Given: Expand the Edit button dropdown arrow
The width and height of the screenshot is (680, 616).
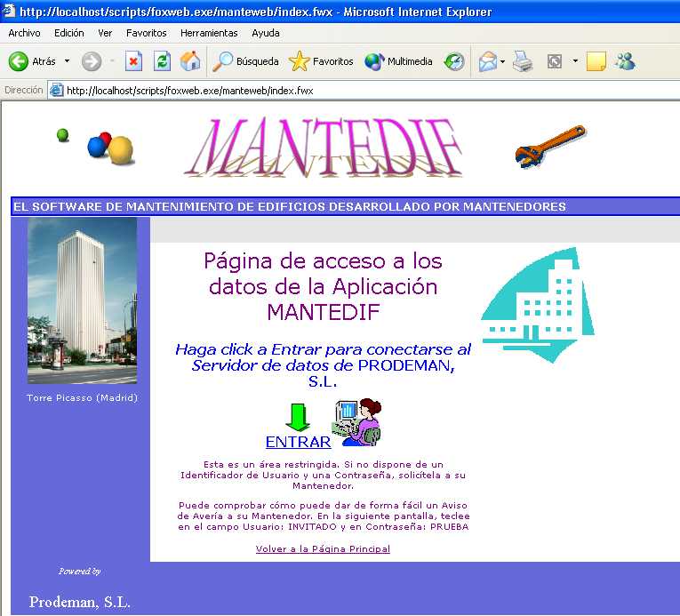Looking at the screenshot, I should (575, 61).
